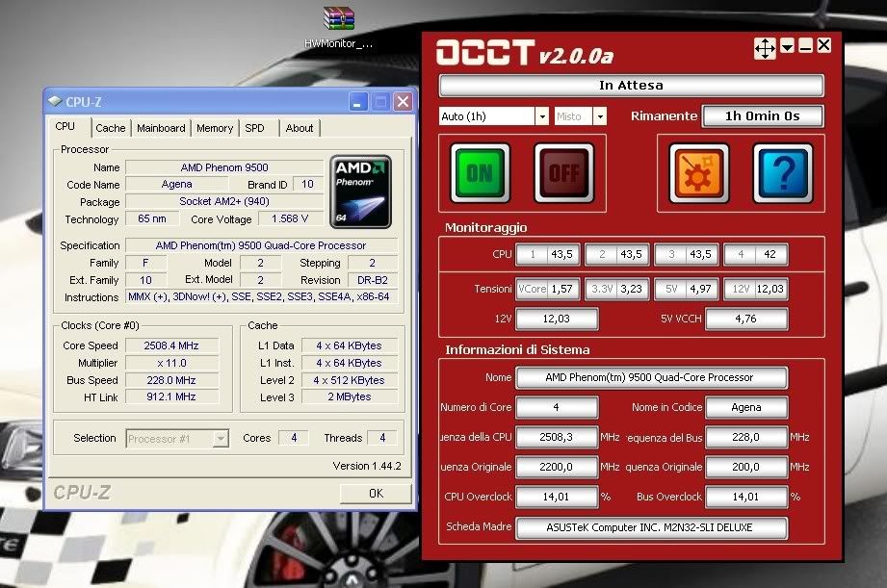Viewport: 887px width, 588px height.
Task: Stop the test with OCCT's OFF button
Action: pyautogui.click(x=564, y=173)
